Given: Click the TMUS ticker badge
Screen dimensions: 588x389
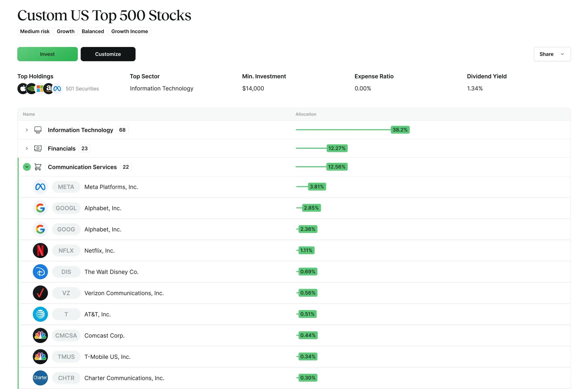Looking at the screenshot, I should coord(66,357).
